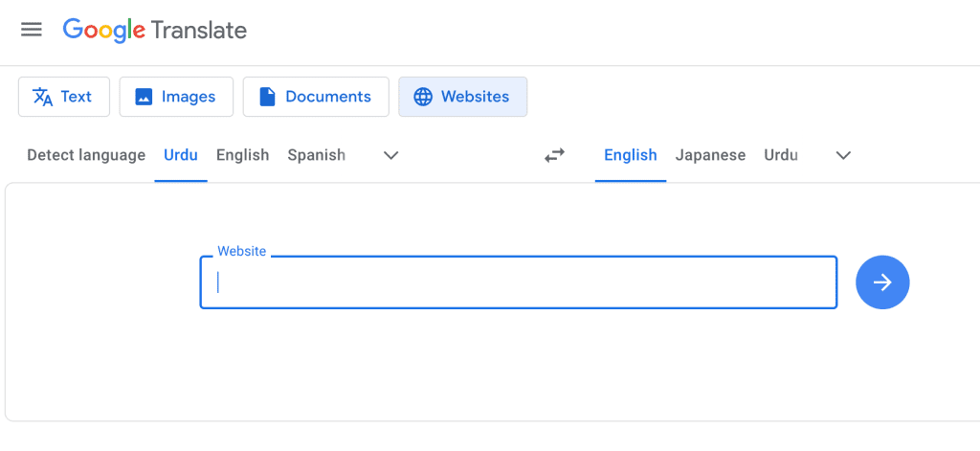Viewport: 980px width, 451px height.
Task: Click the picture icon on Images button
Action: pos(144,97)
